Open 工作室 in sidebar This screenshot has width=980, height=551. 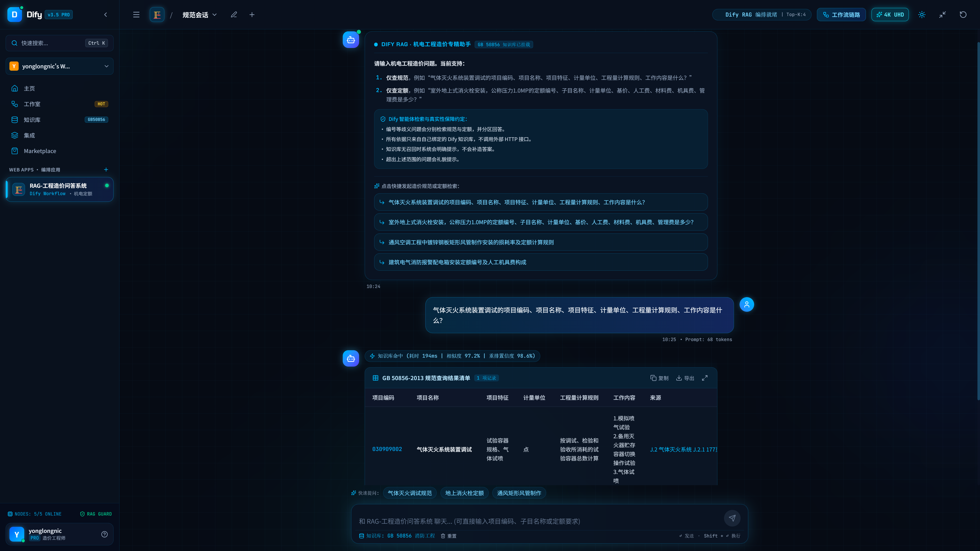coord(59,104)
